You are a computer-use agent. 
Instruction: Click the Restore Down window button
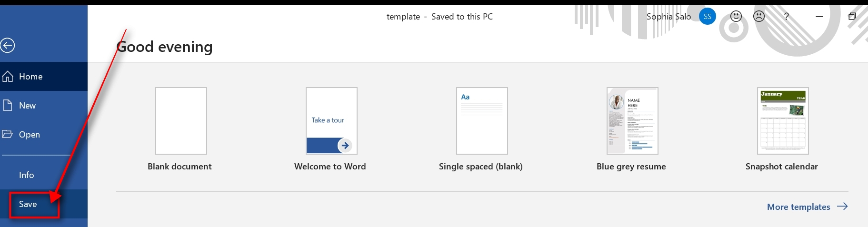852,17
